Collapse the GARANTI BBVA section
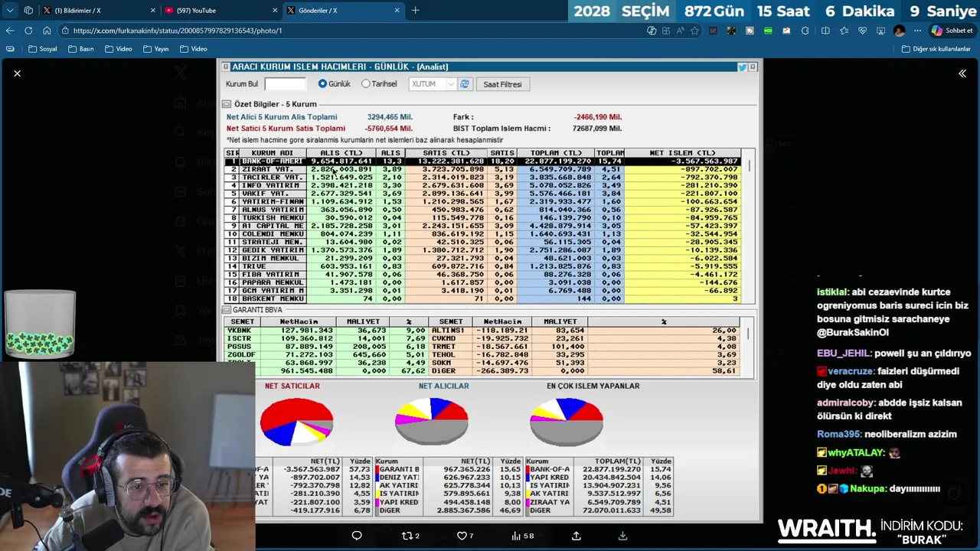Viewport: 980px width, 551px height. click(227, 310)
